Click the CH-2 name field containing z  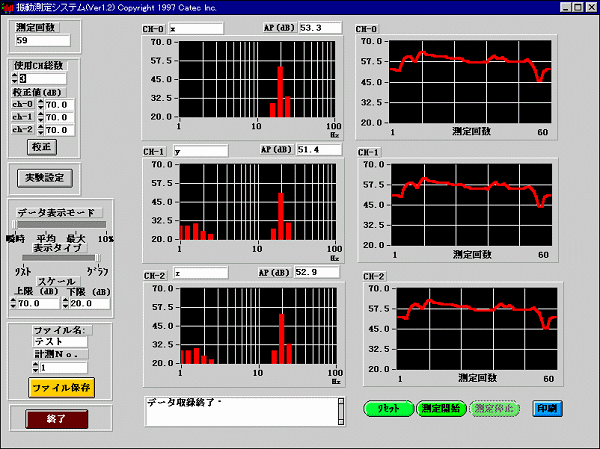point(201,273)
